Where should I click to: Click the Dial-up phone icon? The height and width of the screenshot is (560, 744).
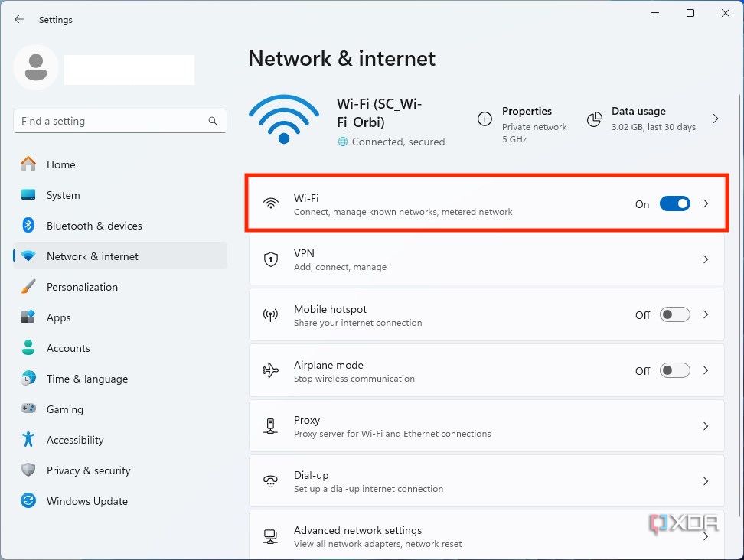point(271,481)
